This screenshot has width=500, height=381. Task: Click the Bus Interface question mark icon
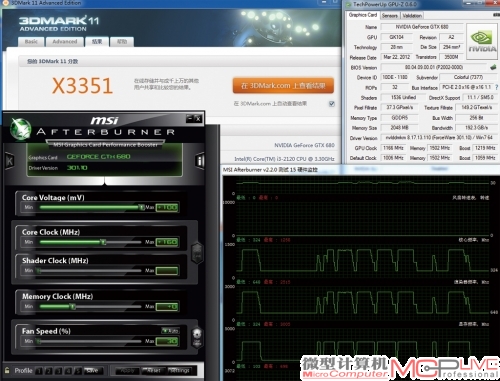pyautogui.click(x=496, y=87)
